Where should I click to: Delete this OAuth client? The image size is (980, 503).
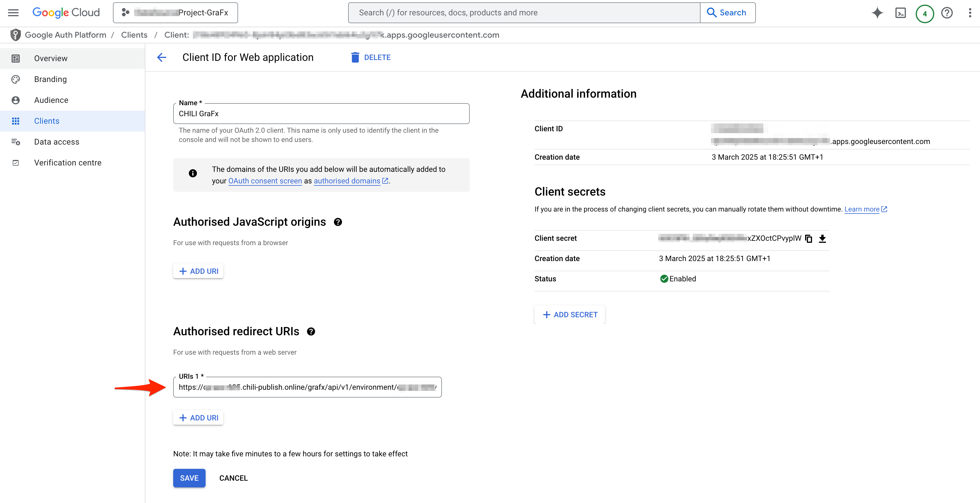[x=371, y=57]
